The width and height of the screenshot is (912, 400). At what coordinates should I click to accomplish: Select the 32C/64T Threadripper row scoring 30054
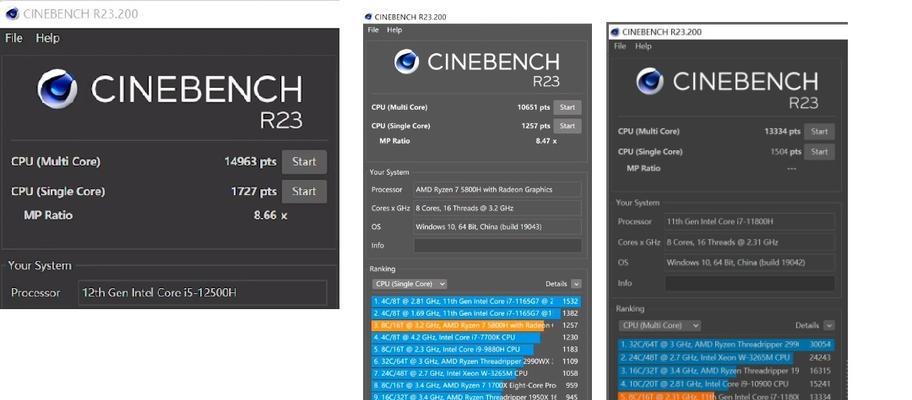(x=726, y=345)
